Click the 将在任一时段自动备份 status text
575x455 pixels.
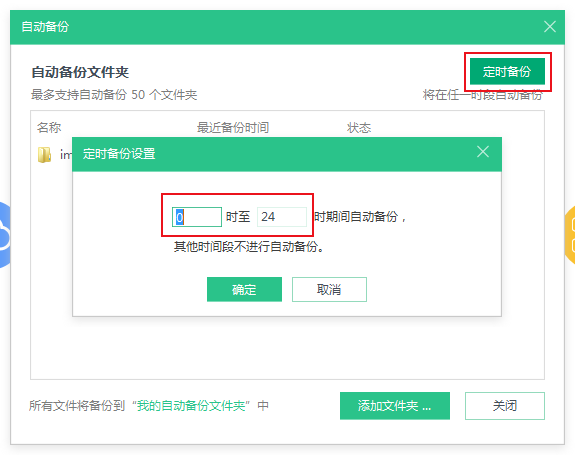pos(483,95)
